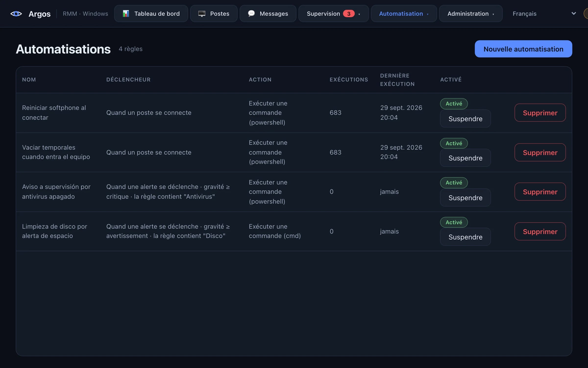This screenshot has width=588, height=368.
Task: Click the NOM column header
Action: coord(29,79)
